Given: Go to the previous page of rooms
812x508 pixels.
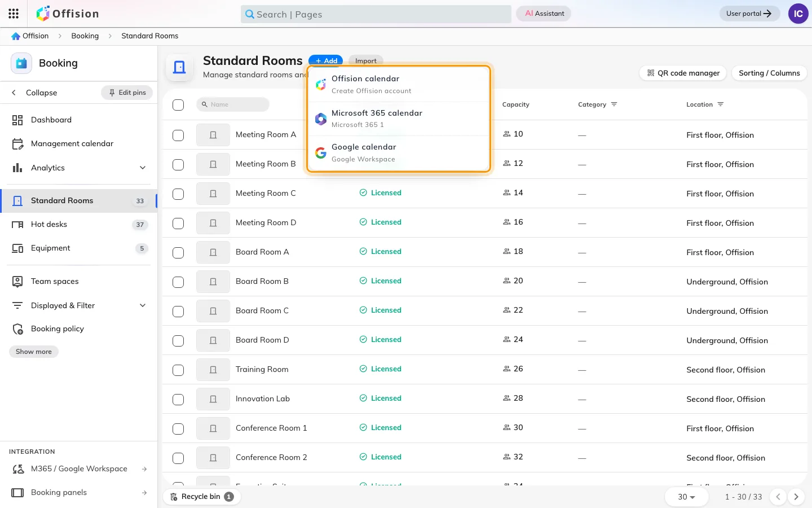Looking at the screenshot, I should pyautogui.click(x=778, y=497).
